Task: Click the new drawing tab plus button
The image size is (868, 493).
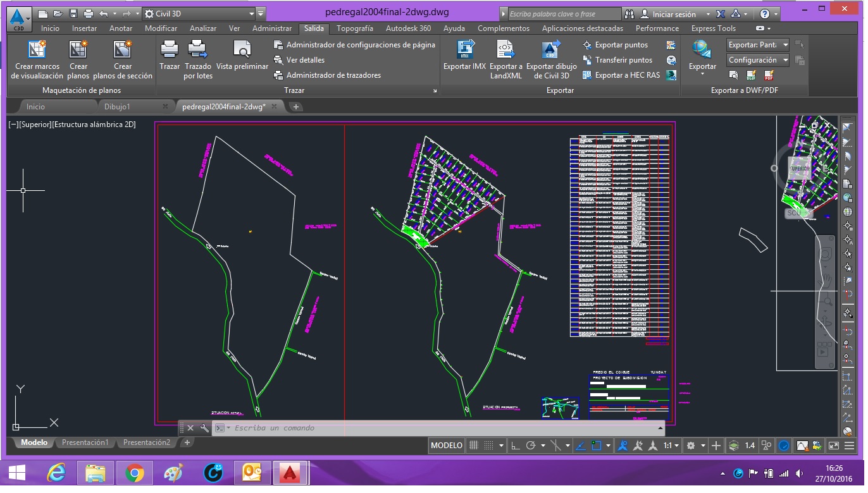Action: pyautogui.click(x=295, y=107)
